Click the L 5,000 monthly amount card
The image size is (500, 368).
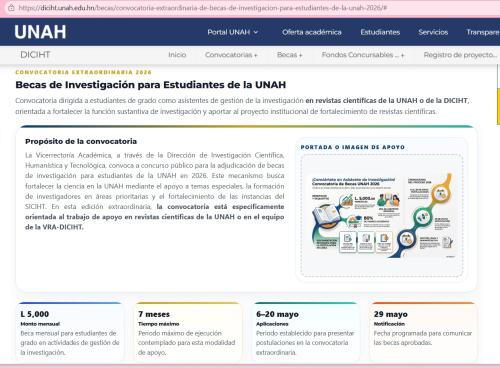coord(70,332)
